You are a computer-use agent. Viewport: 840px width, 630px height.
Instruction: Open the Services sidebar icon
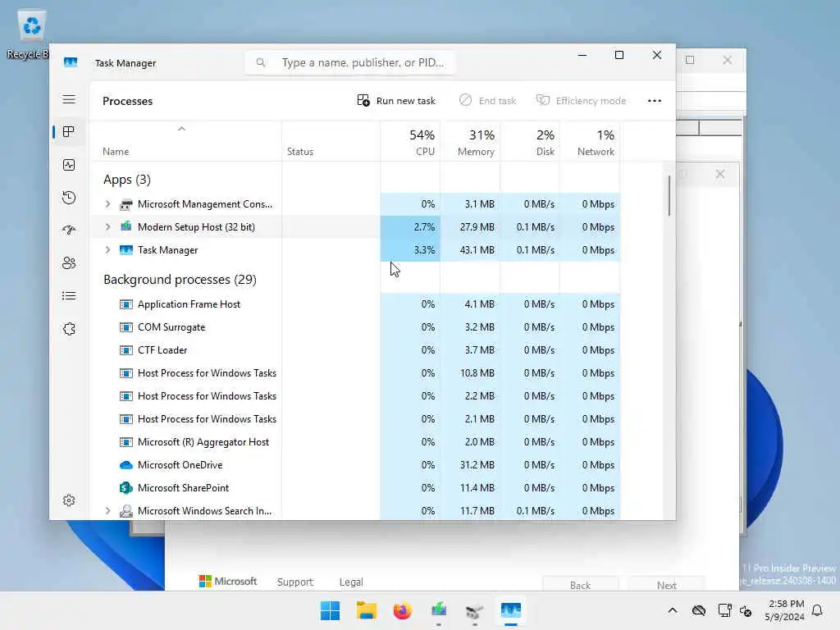tap(69, 328)
